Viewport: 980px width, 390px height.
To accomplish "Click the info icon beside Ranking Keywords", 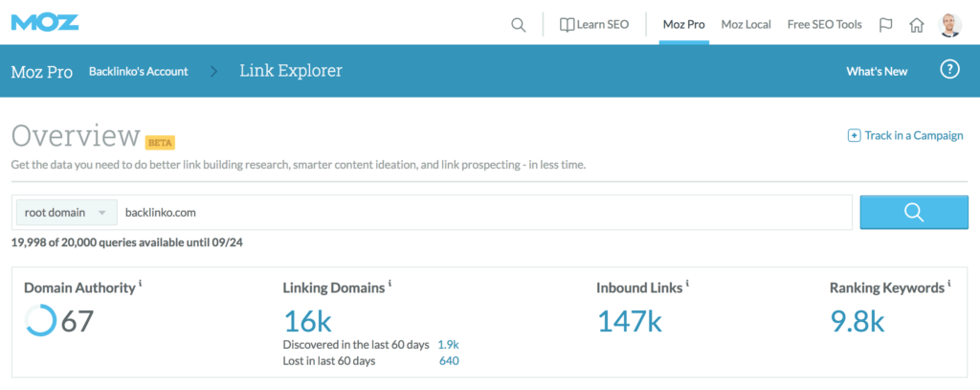I will point(949,285).
